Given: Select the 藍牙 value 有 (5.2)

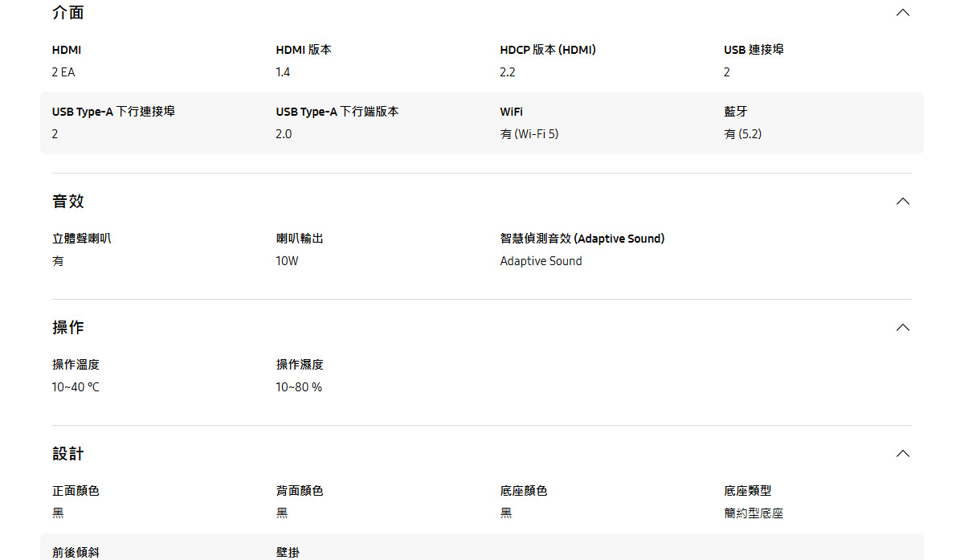Looking at the screenshot, I should [742, 134].
